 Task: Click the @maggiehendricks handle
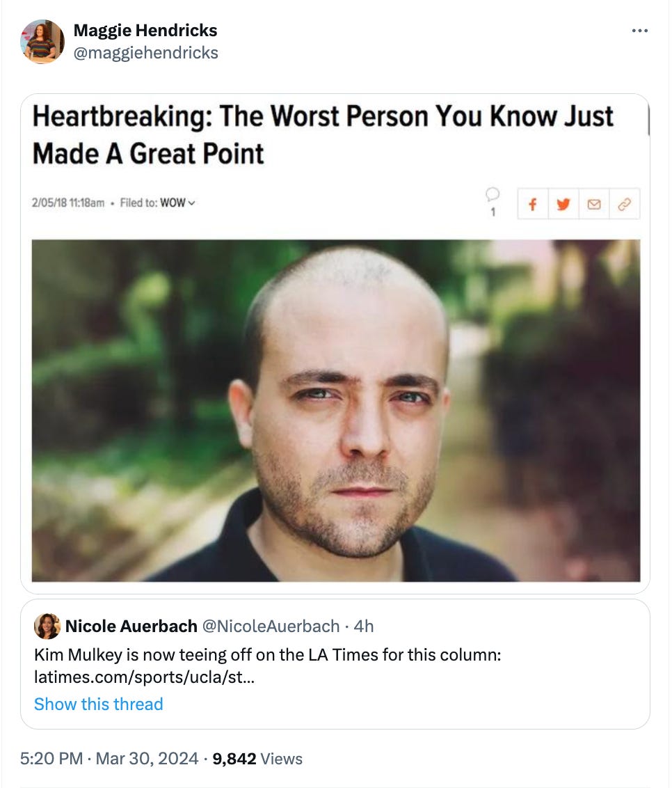[x=145, y=53]
